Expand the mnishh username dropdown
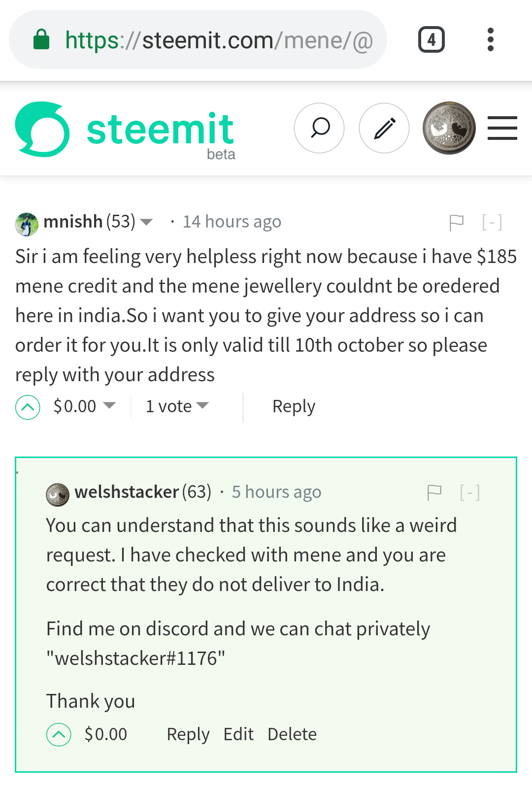The width and height of the screenshot is (532, 787). (x=146, y=222)
